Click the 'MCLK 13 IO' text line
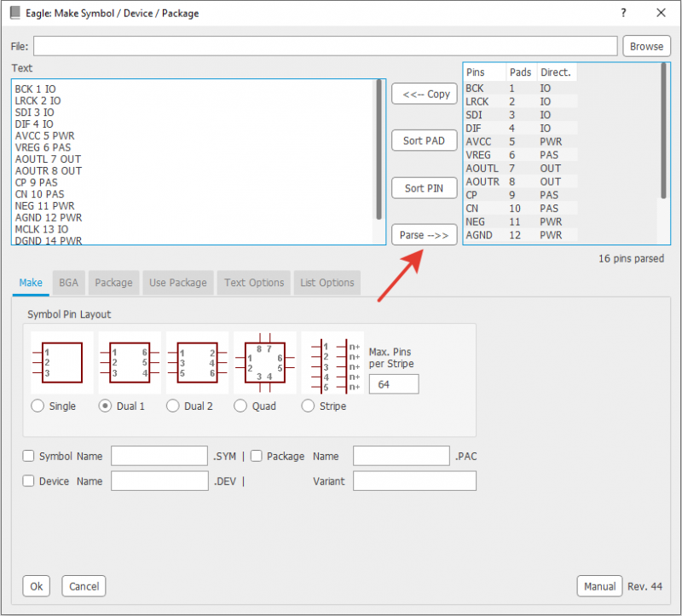 [41, 229]
